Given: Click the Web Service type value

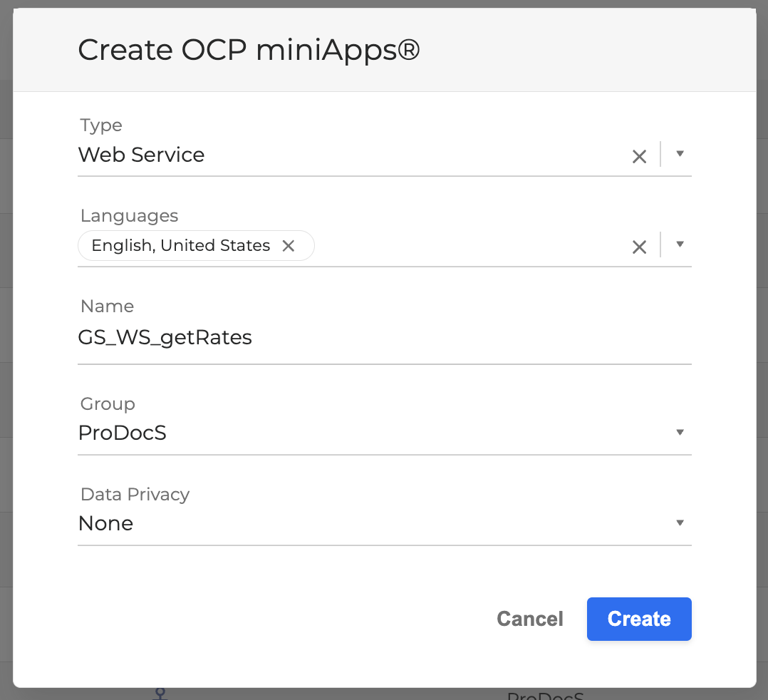Looking at the screenshot, I should (x=141, y=155).
